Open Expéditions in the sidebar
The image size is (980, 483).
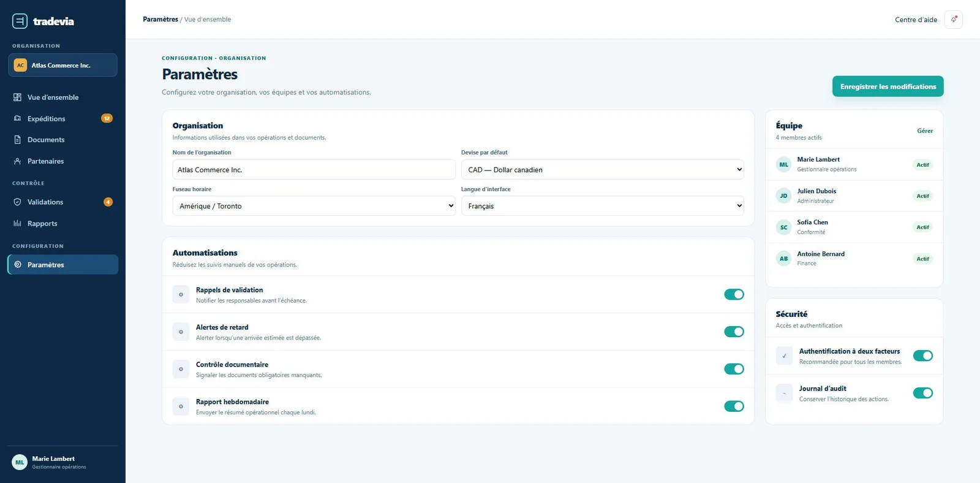click(x=62, y=118)
